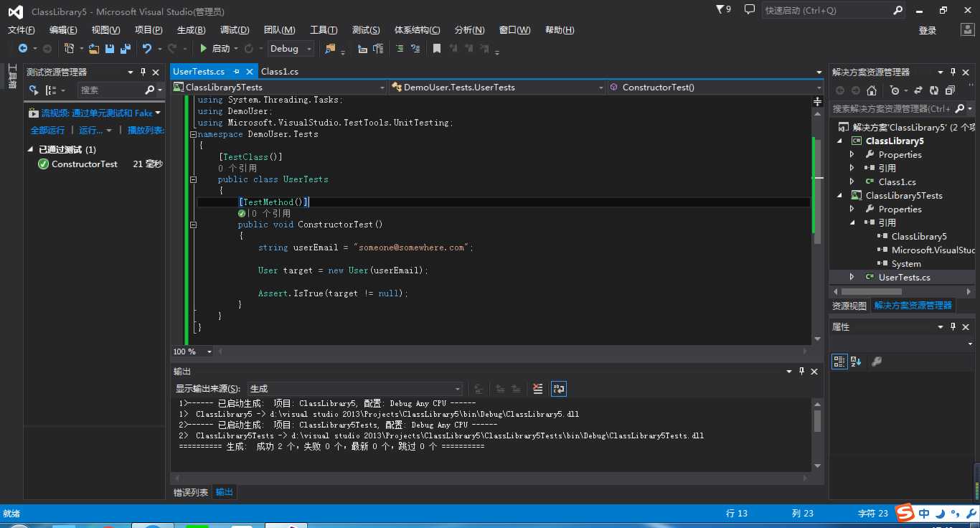Image resolution: width=980 pixels, height=528 pixels.
Task: Open the Debug configuration dropdown
Action: pos(291,49)
